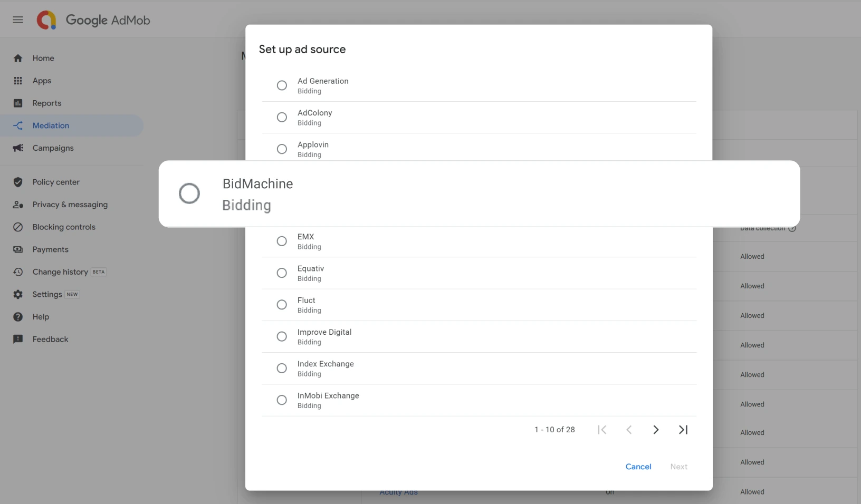Open Apps in the sidebar
This screenshot has width=861, height=504.
(x=72, y=81)
